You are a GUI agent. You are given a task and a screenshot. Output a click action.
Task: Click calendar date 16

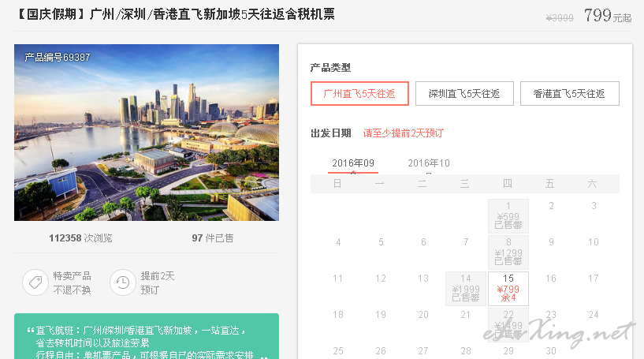coord(551,279)
